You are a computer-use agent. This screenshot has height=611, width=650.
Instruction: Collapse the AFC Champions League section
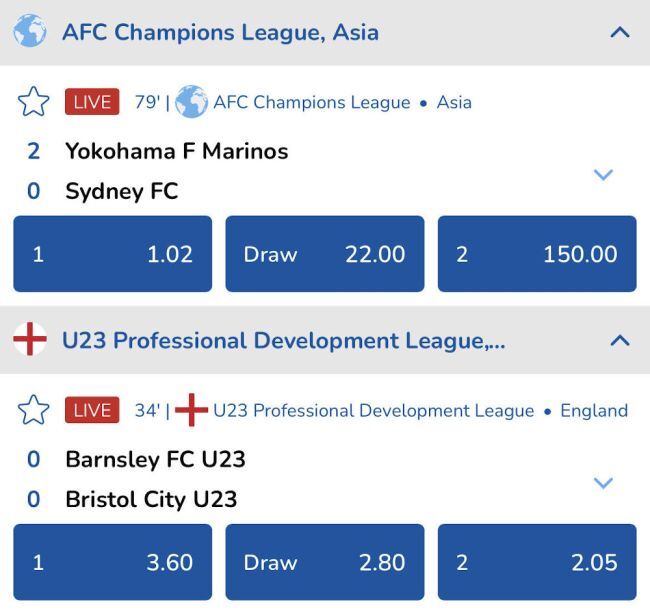[x=619, y=32]
